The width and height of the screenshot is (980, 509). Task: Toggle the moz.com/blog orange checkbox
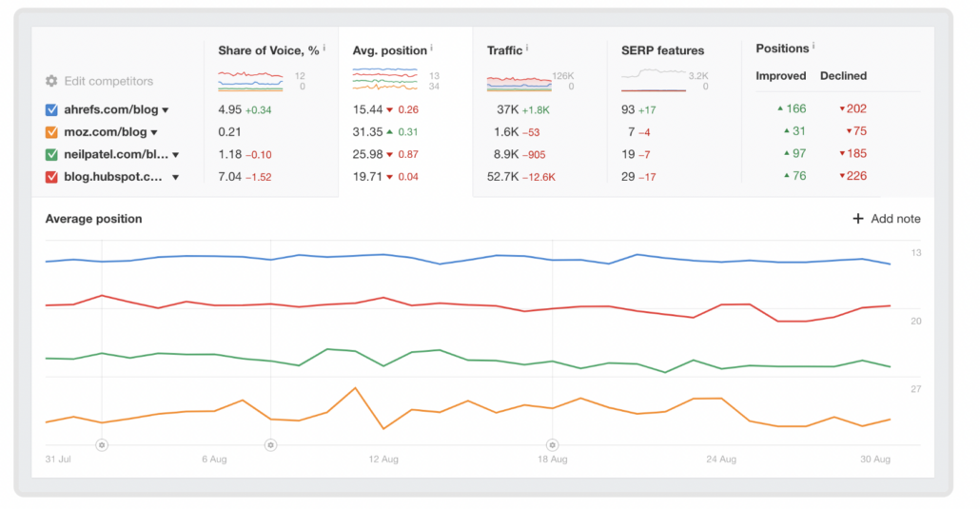52,132
